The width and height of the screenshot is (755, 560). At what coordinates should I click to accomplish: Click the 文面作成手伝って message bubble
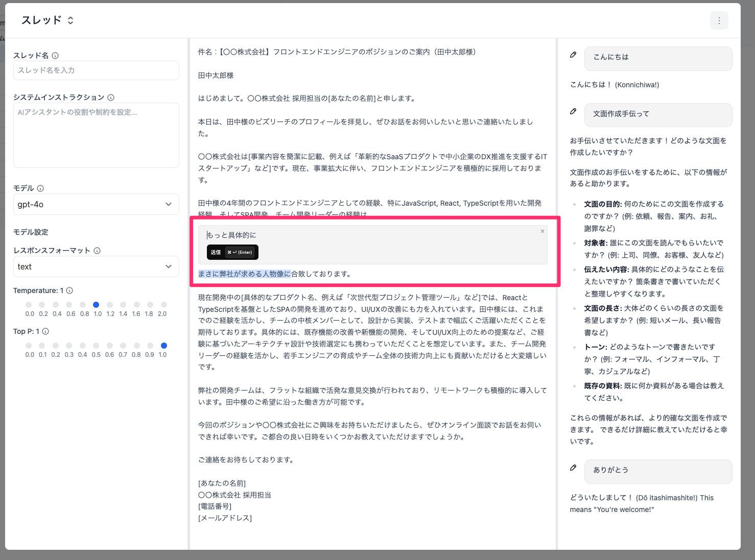point(658,115)
